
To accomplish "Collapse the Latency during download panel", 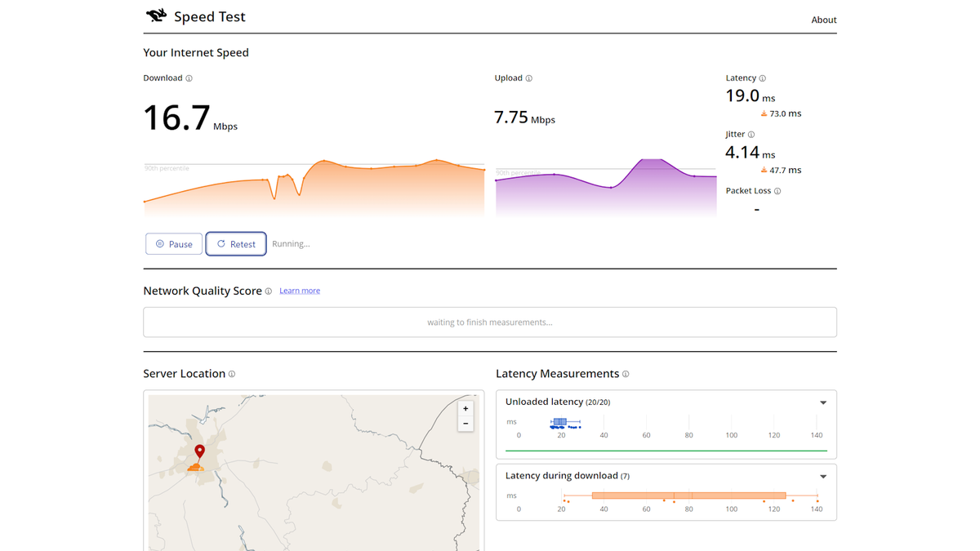I will pyautogui.click(x=823, y=476).
